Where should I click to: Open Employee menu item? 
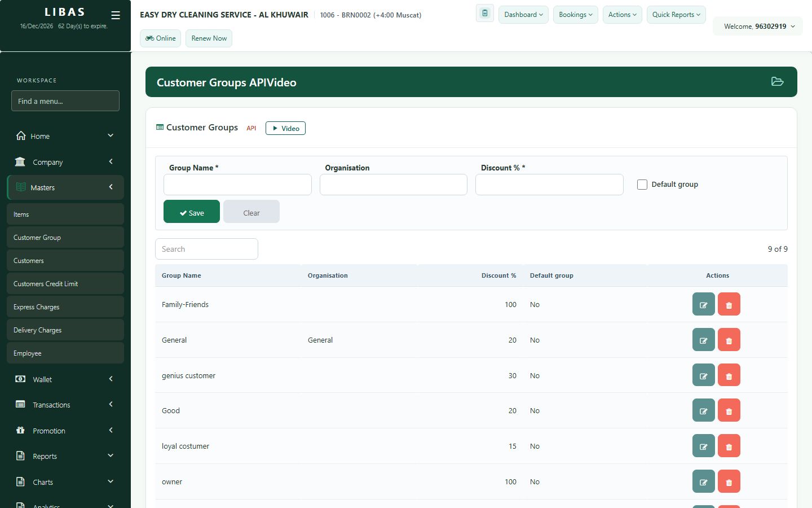click(65, 353)
